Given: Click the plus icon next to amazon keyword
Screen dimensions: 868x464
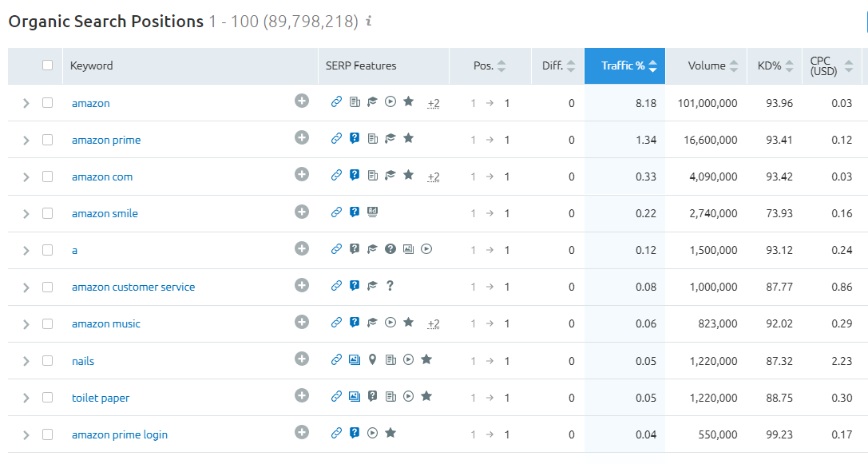Looking at the screenshot, I should click(302, 101).
